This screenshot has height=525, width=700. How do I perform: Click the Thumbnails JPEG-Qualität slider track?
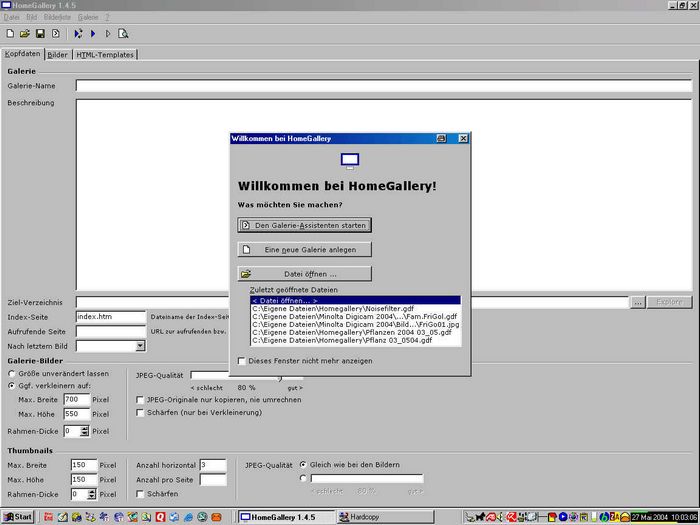(367, 479)
